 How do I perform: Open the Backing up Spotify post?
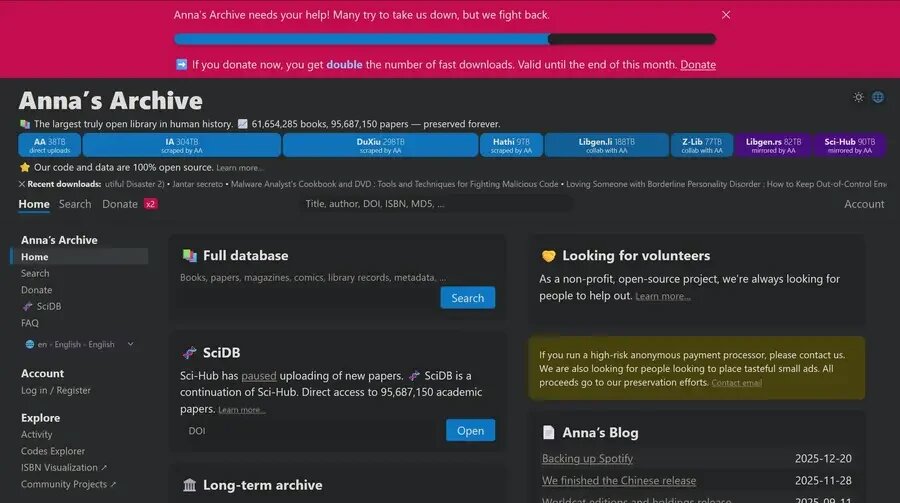pos(587,459)
